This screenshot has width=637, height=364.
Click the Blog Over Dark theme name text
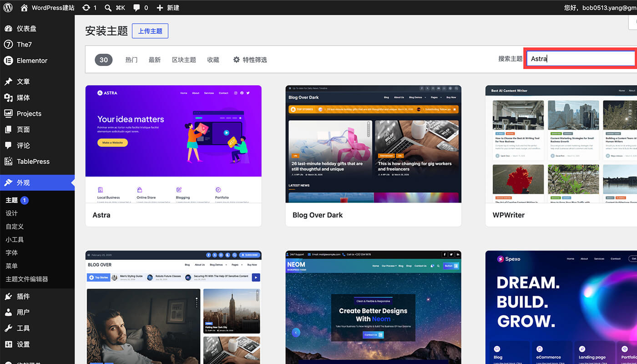pos(318,215)
